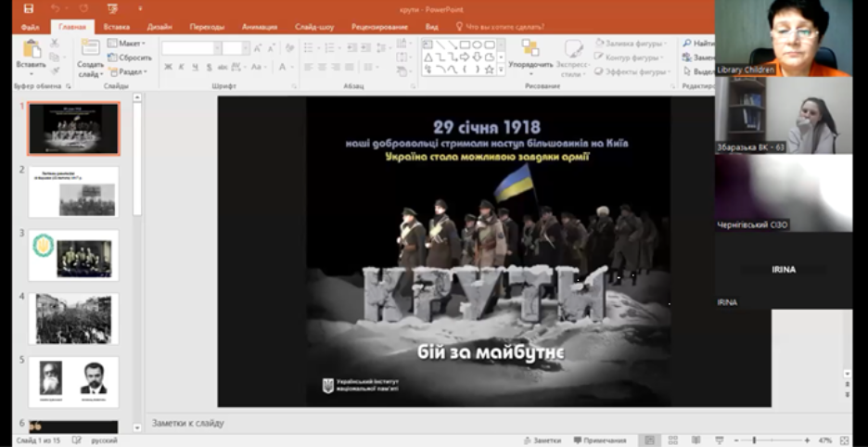This screenshot has width=868, height=447.
Task: Toggle center text alignment
Action: [322, 67]
